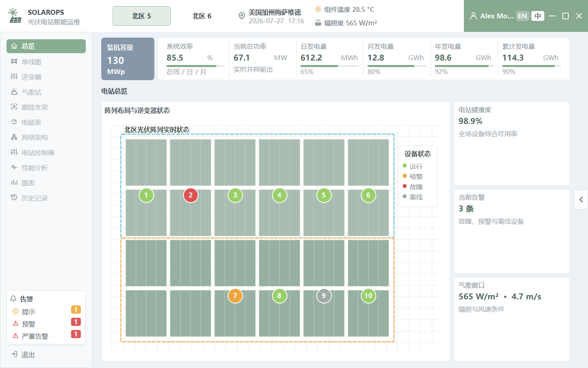Switch language to 中
The width and height of the screenshot is (588, 368).
click(538, 16)
